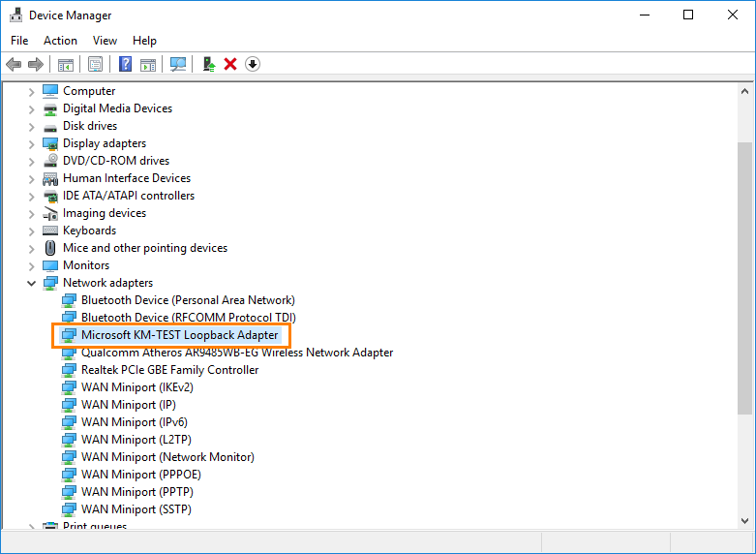Expand the Human Interface Devices node

31,178
